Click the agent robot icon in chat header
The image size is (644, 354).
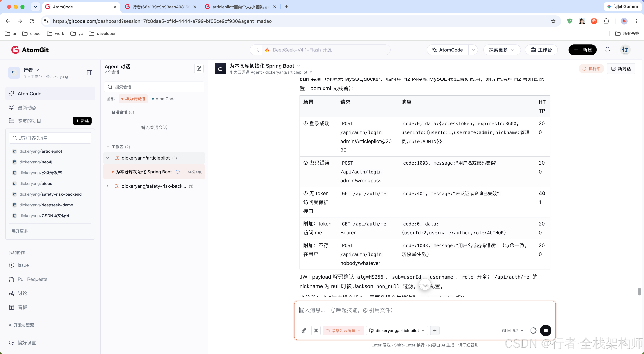pos(220,69)
